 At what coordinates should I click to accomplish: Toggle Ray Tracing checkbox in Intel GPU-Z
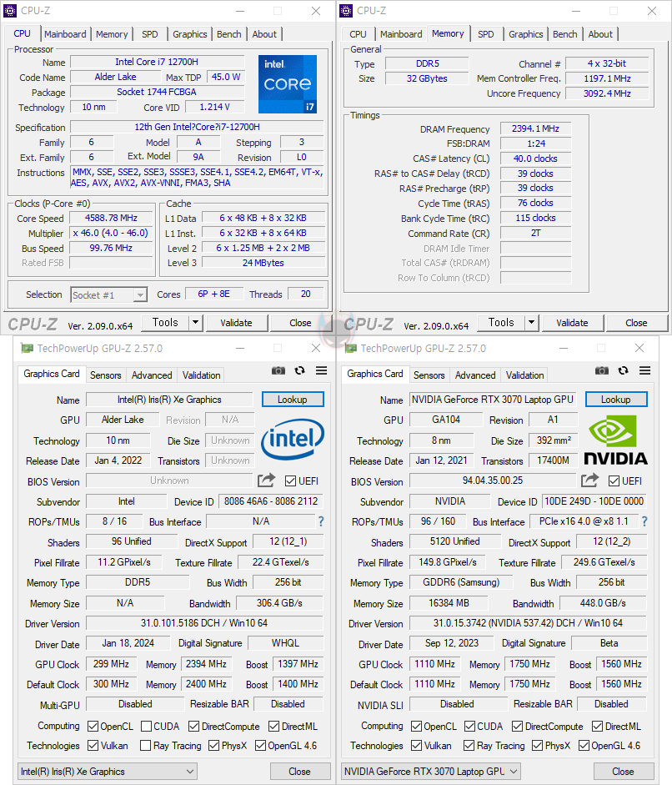pos(146,746)
